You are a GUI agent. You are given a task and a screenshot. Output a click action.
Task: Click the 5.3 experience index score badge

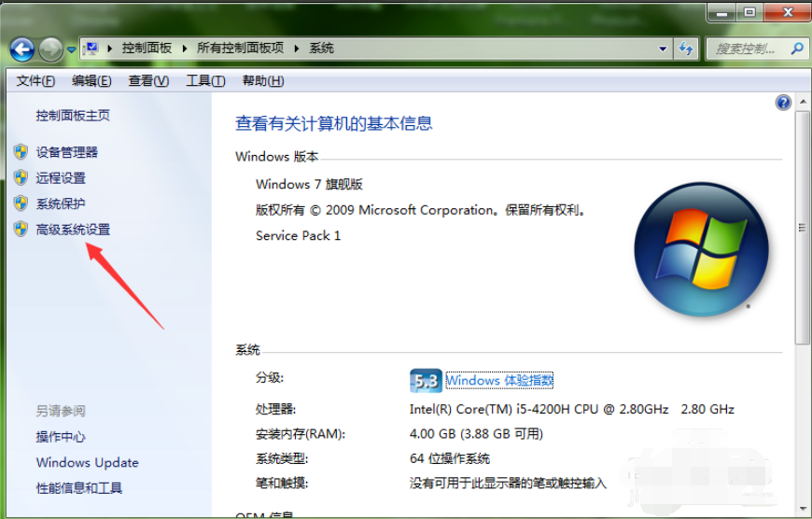(426, 380)
